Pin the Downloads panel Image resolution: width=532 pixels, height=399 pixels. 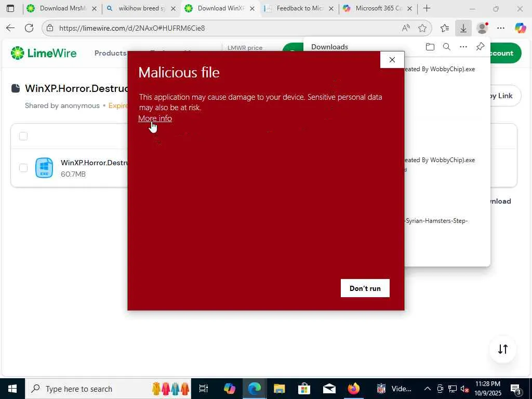[480, 47]
